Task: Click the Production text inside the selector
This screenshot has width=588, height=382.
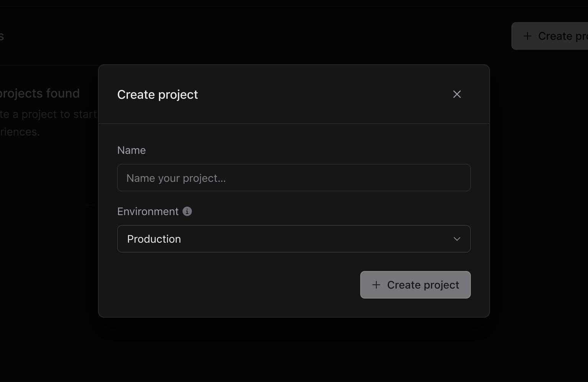Action: pos(154,239)
